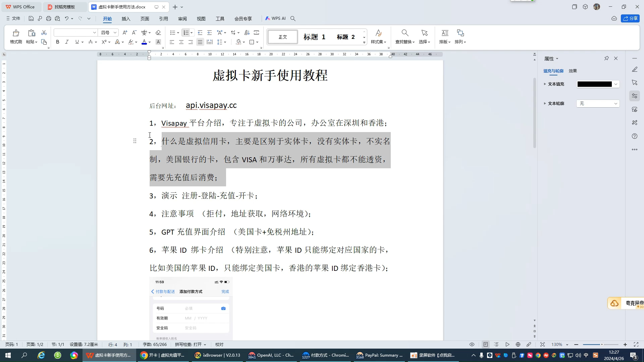The width and height of the screenshot is (644, 362).
Task: Click the Copy icon below scissors
Action: click(x=44, y=42)
